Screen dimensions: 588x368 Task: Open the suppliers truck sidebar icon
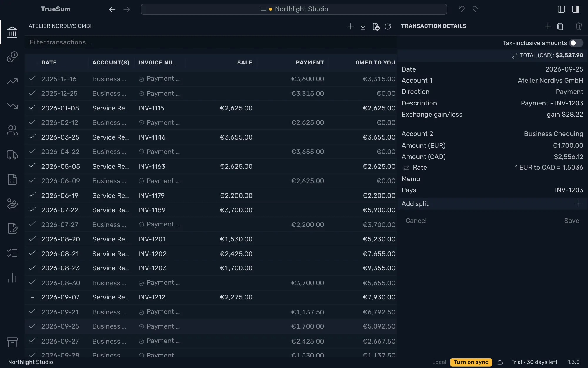12,155
